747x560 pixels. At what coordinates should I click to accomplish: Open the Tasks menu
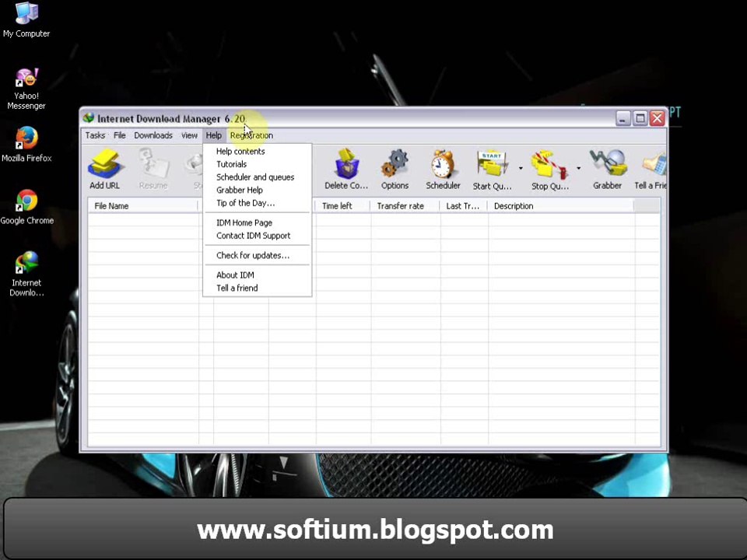click(95, 135)
